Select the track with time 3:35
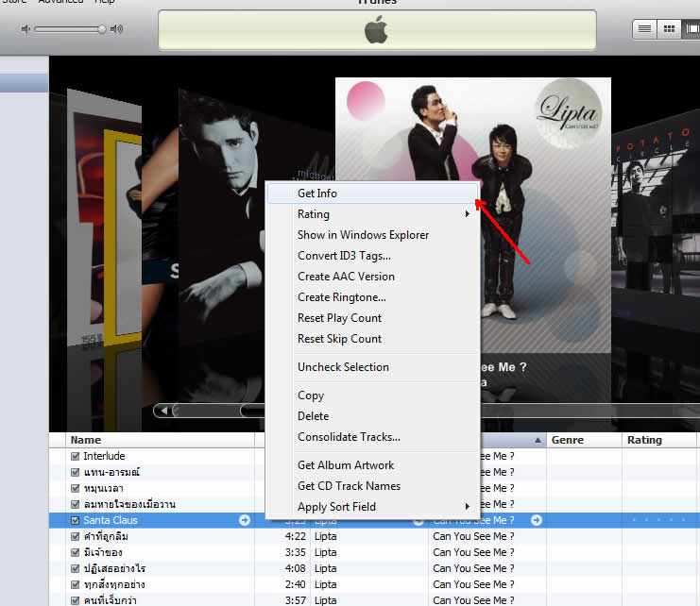Image resolution: width=700 pixels, height=606 pixels. [x=374, y=552]
